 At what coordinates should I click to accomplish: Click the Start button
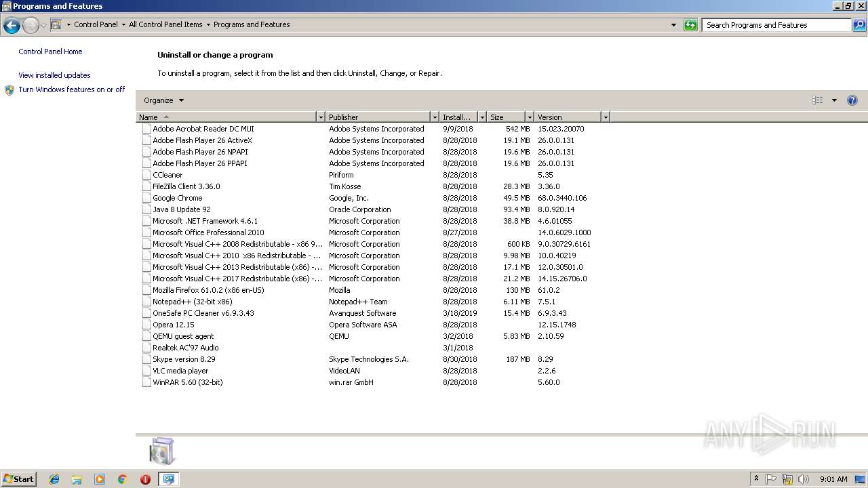tap(18, 479)
